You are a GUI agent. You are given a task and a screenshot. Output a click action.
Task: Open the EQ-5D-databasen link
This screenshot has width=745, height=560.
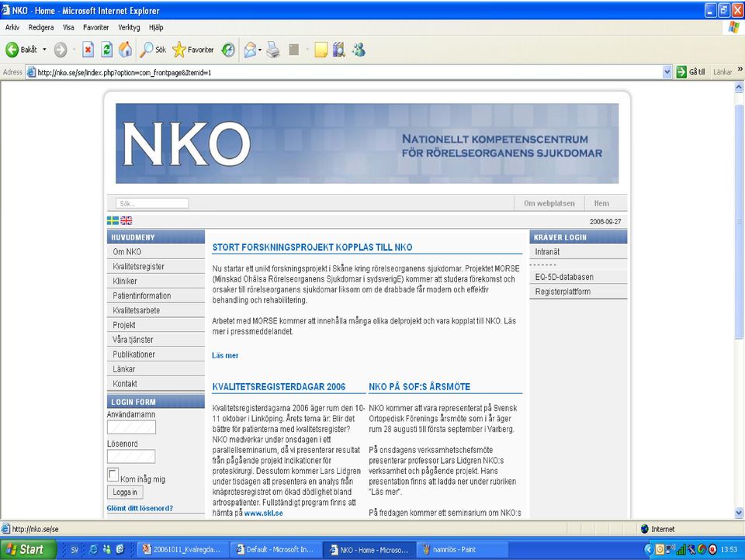(578, 277)
